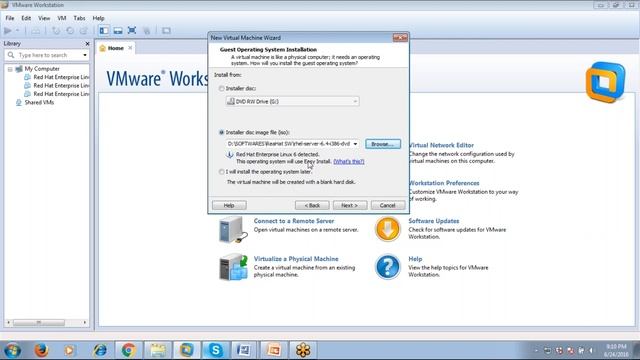Open the Help link on Home page
The width and height of the screenshot is (640, 360).
click(415, 259)
